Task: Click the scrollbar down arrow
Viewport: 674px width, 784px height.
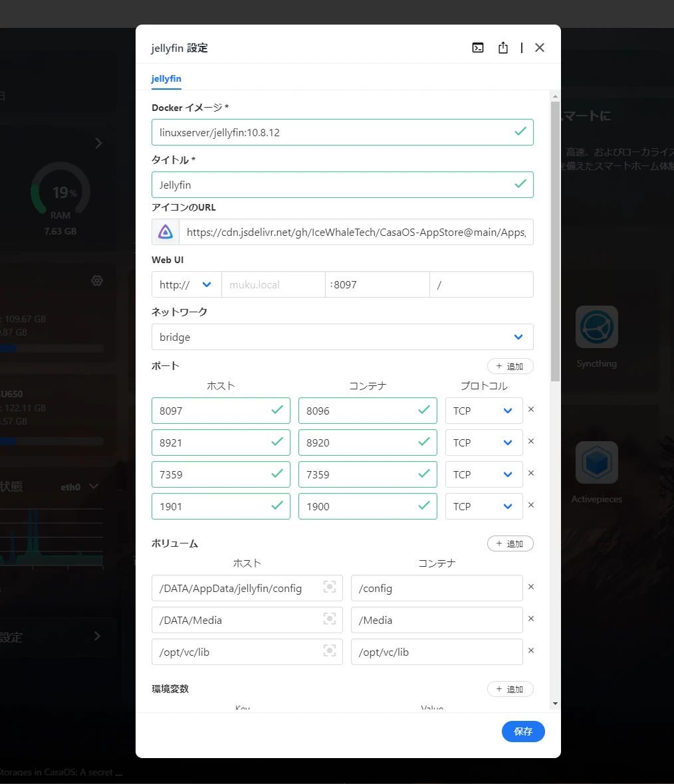Action: pyautogui.click(x=555, y=704)
